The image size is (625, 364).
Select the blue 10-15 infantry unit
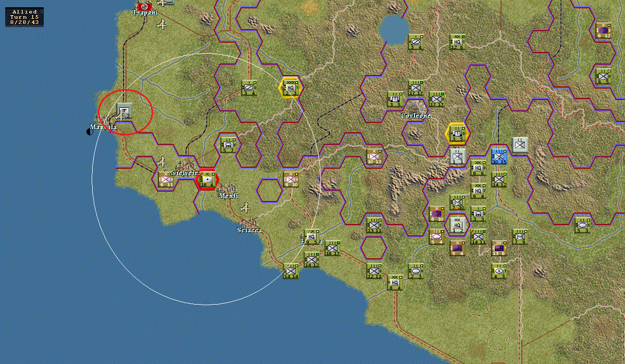point(499,156)
